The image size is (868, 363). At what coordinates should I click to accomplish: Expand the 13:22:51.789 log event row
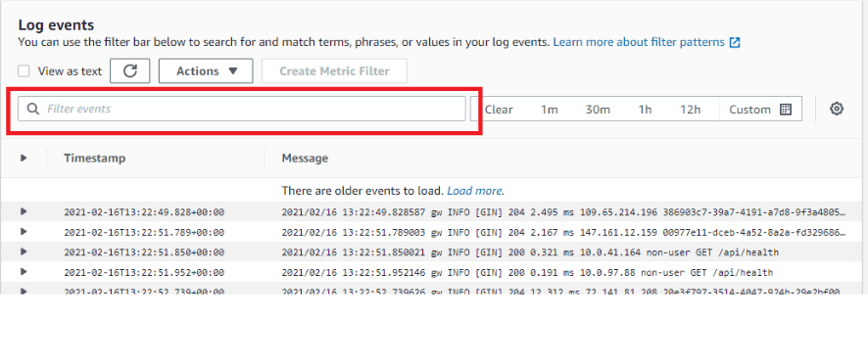click(24, 232)
